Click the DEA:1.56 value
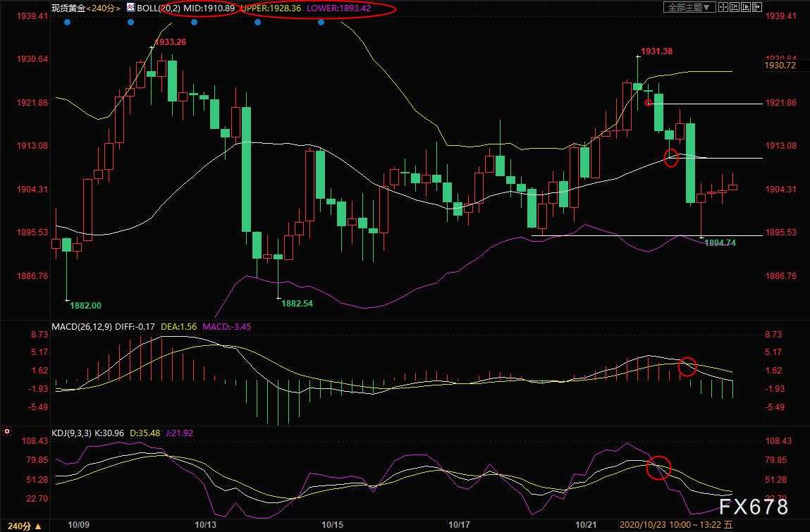Screen dimensions: 810x532 [179, 326]
